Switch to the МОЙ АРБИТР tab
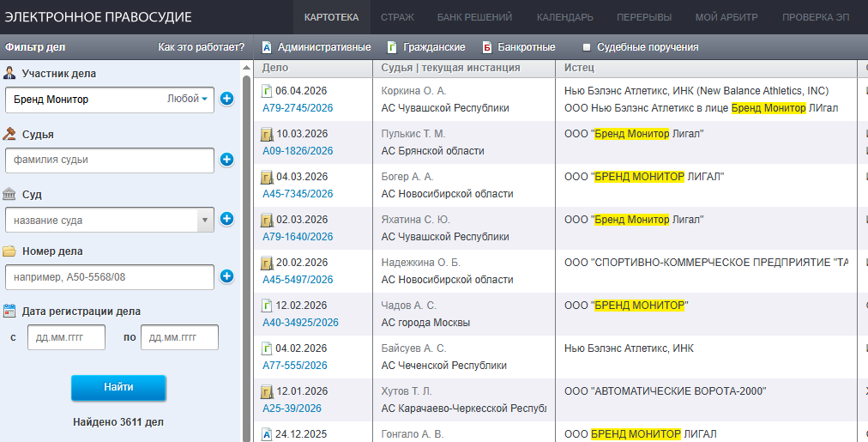The height and width of the screenshot is (442, 868). (x=726, y=17)
